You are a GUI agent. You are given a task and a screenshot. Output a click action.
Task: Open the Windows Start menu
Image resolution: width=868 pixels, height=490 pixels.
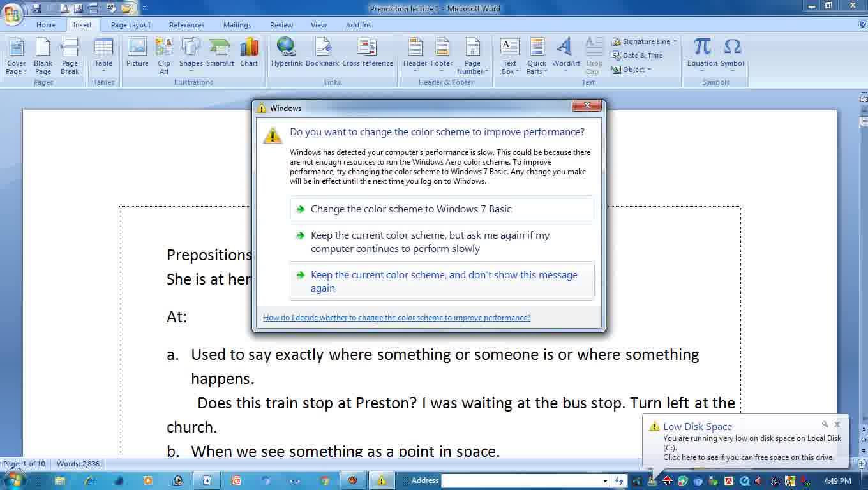point(14,480)
